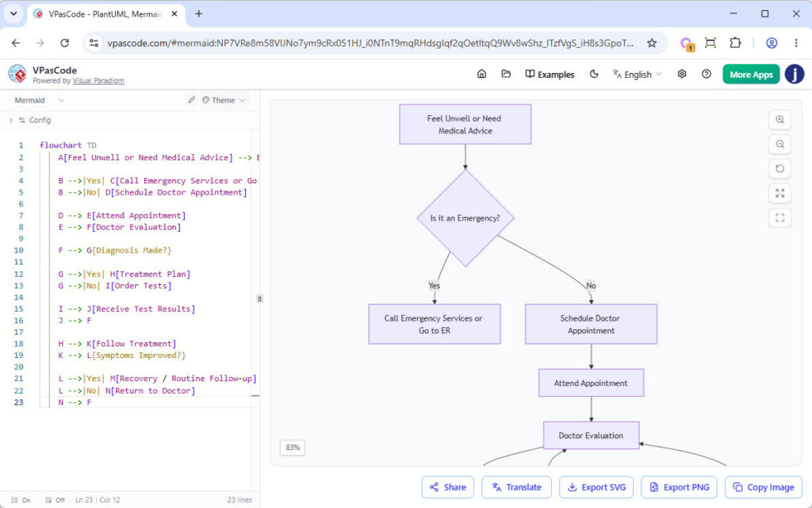Open the user avatar 'j'

[795, 74]
